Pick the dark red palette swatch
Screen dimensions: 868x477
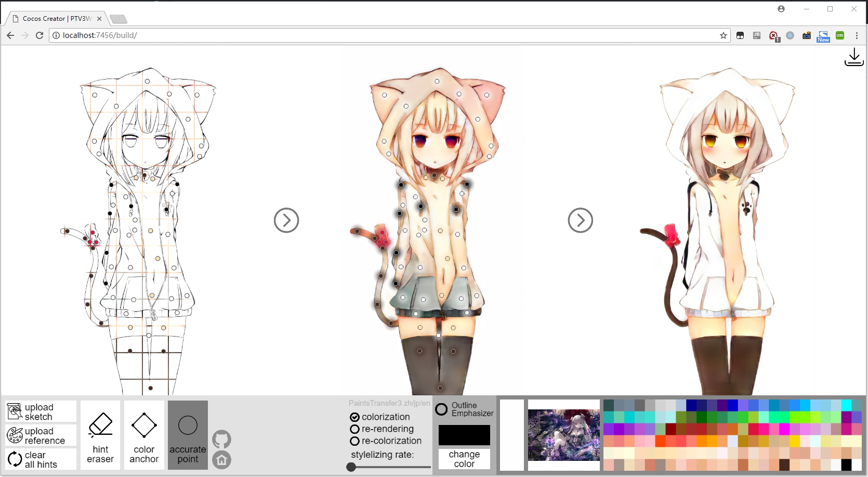coord(670,429)
